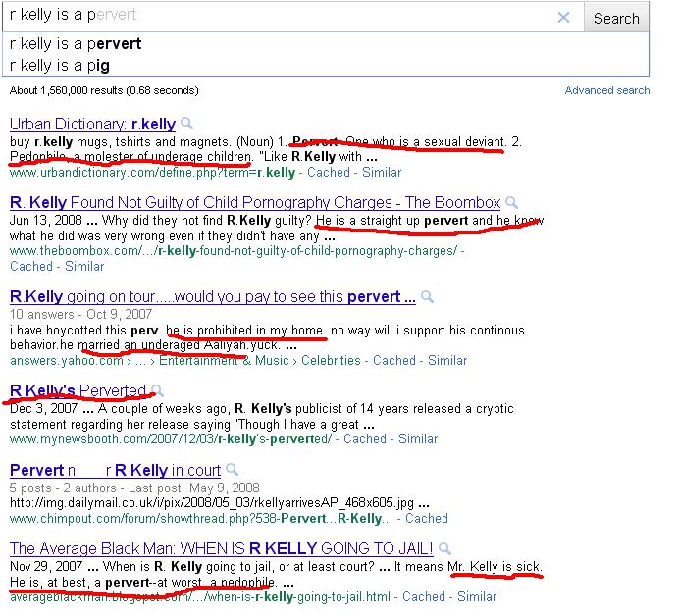Open Cached link for the mynewsbooth.com result
The width and height of the screenshot is (678, 616).
(365, 438)
